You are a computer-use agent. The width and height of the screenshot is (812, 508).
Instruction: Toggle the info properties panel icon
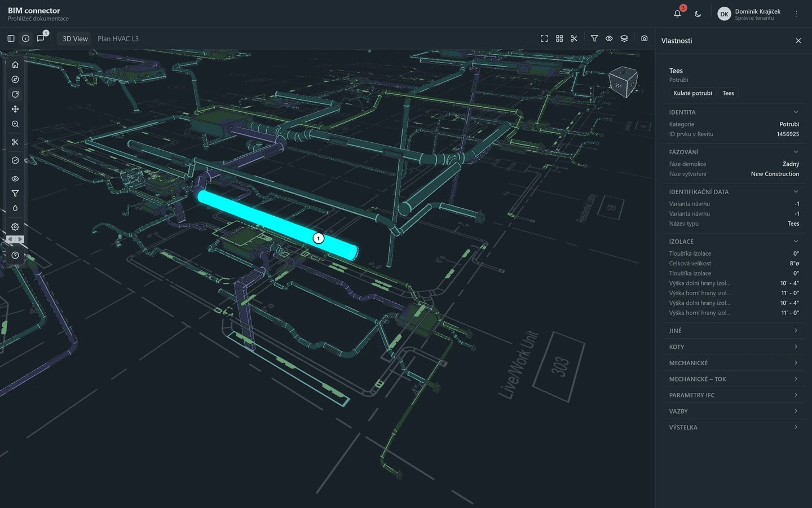[x=26, y=38]
